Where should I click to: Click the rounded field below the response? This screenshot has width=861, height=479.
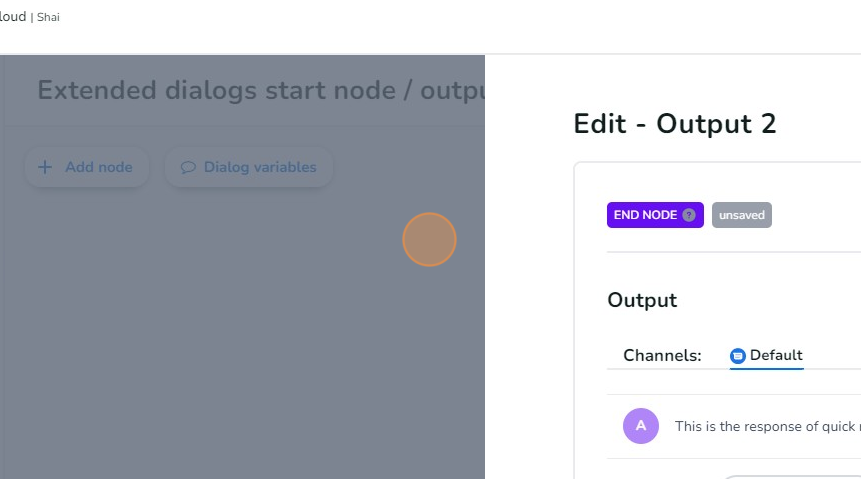(790, 476)
